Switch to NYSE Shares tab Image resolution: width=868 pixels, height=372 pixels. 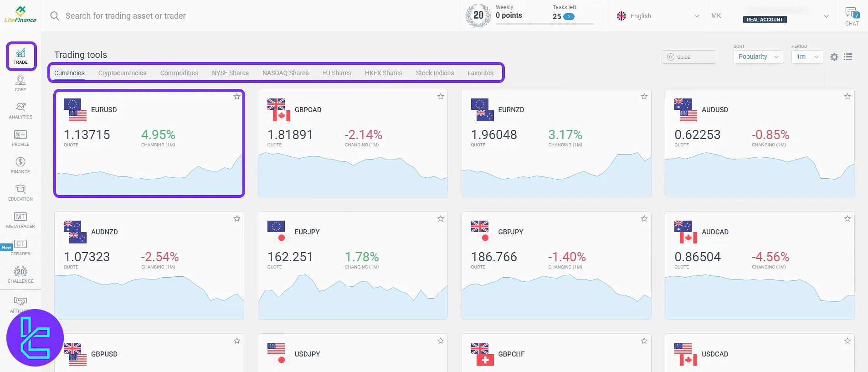click(x=230, y=73)
